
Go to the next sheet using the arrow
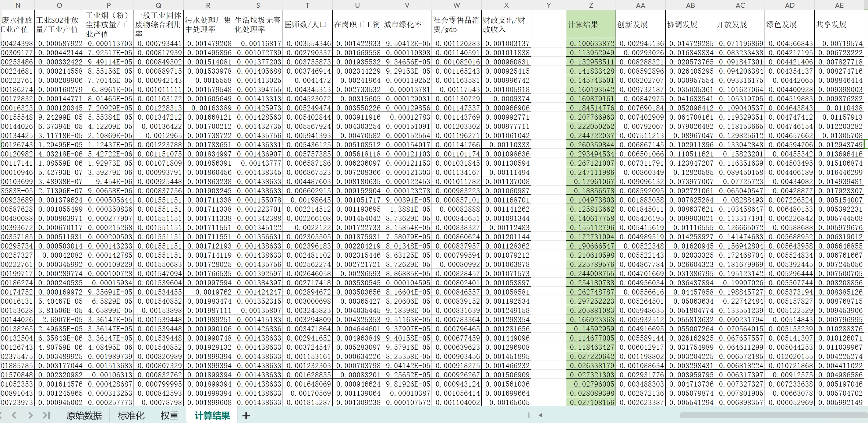pos(31,415)
